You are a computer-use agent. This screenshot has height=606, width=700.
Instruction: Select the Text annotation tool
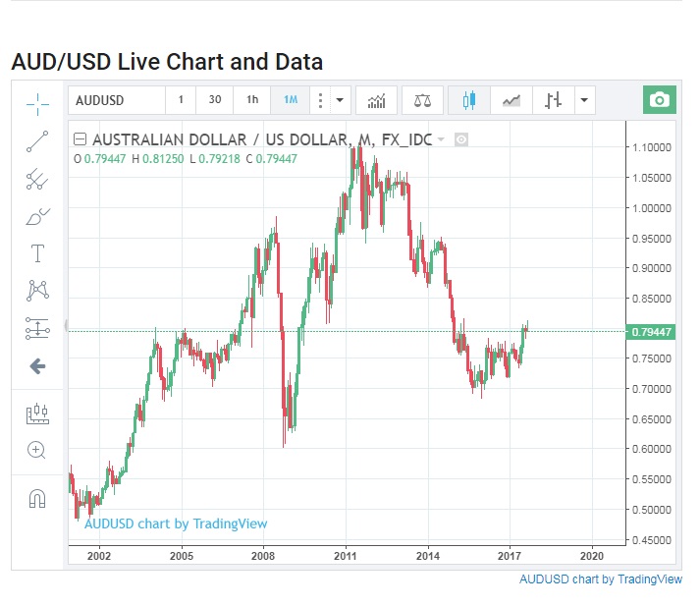point(37,253)
